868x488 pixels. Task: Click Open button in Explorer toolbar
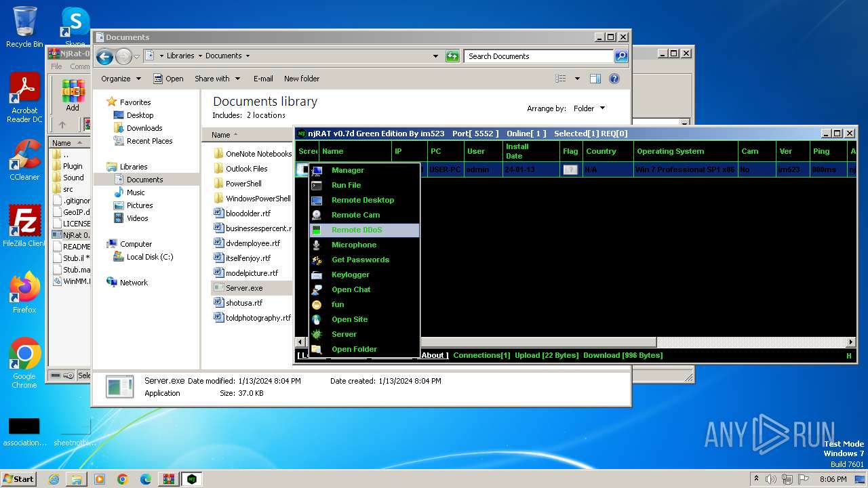coord(168,79)
